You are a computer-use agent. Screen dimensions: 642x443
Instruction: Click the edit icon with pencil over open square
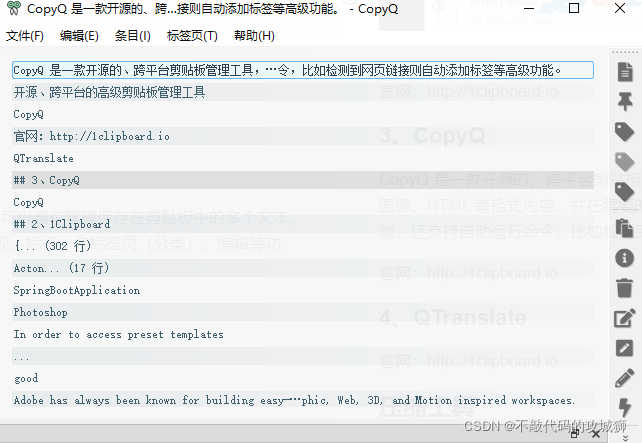pyautogui.click(x=625, y=318)
